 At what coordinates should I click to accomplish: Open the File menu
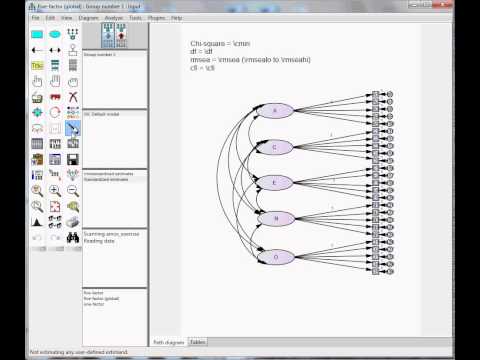click(35, 18)
